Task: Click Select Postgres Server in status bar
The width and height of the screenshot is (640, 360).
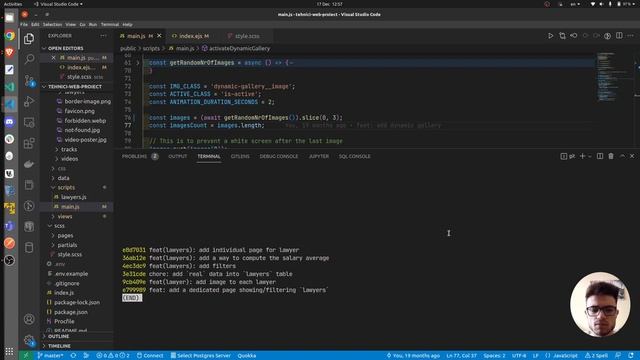Action: (200, 356)
